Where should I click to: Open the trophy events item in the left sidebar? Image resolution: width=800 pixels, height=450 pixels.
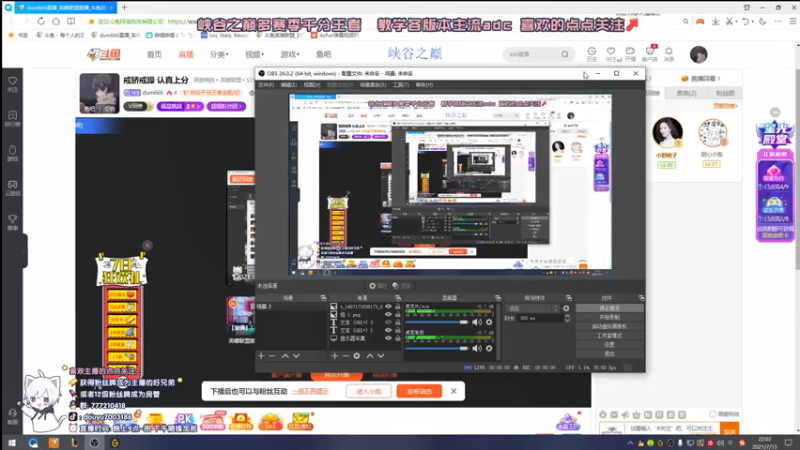[x=13, y=222]
